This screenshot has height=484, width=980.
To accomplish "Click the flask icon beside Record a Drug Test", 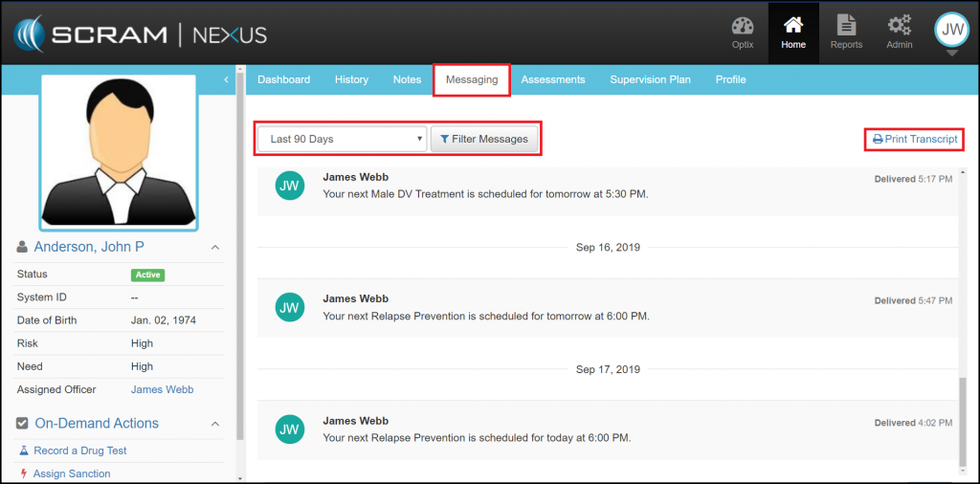I will coord(25,451).
